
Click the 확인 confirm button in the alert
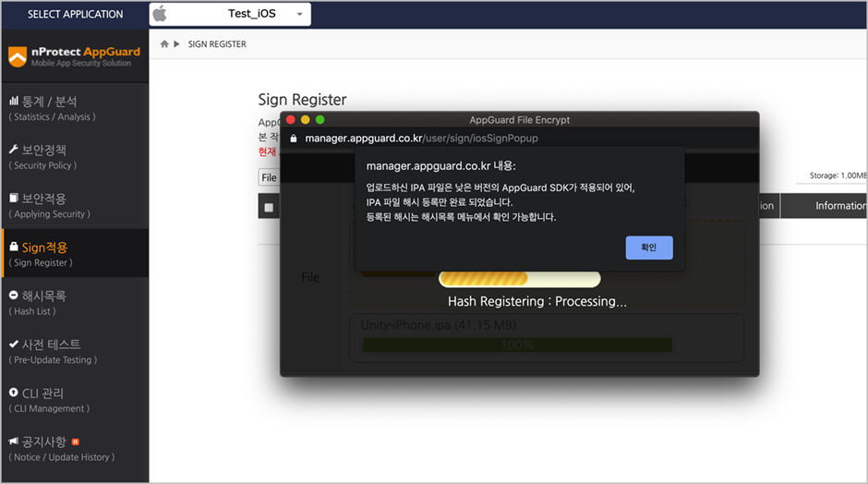pos(649,248)
